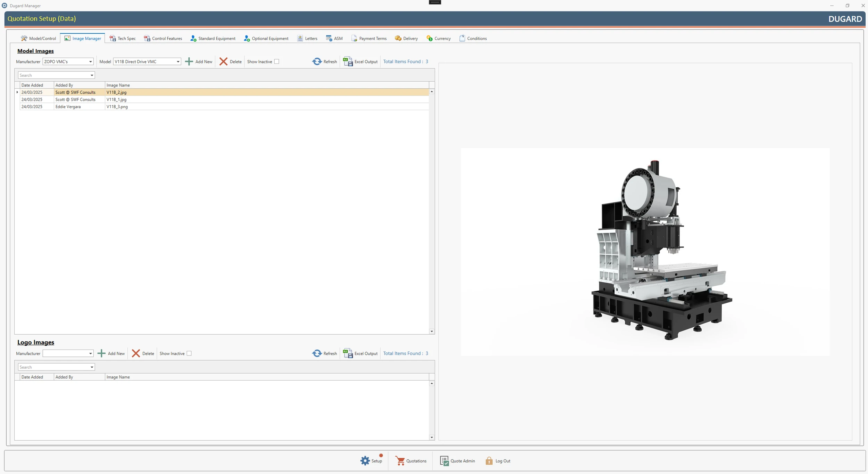
Task: Enable Show Inactive for Model Images
Action: [276, 61]
